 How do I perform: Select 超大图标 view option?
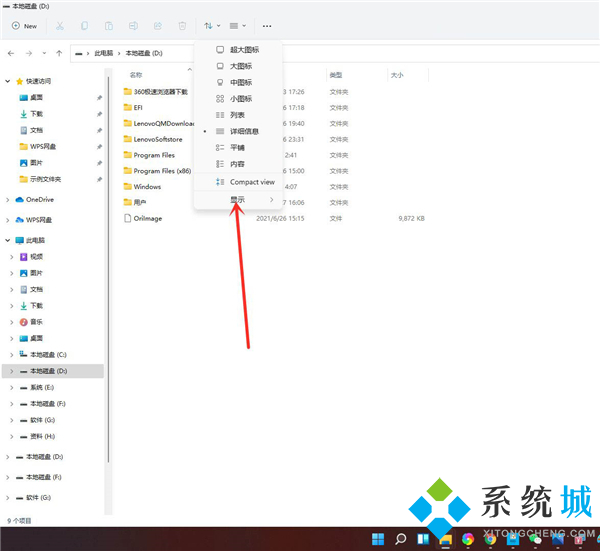238,50
